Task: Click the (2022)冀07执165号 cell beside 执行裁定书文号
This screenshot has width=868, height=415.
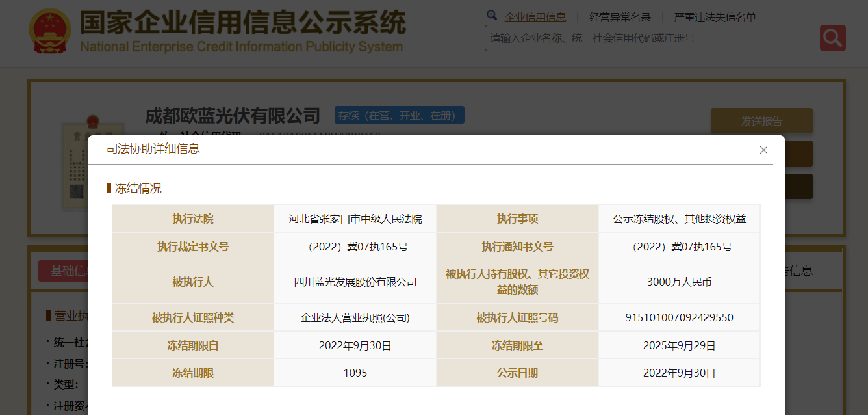Action: coord(355,247)
